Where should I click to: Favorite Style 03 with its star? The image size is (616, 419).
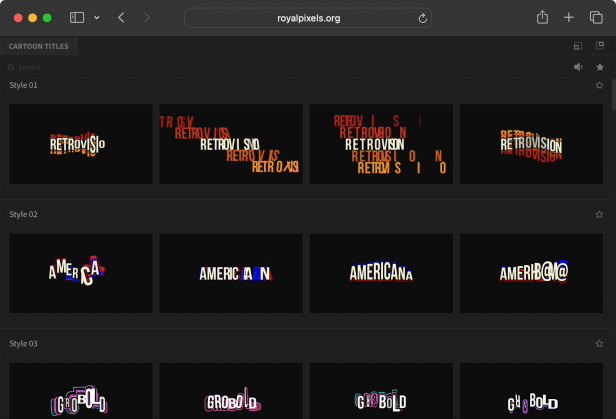coord(599,344)
